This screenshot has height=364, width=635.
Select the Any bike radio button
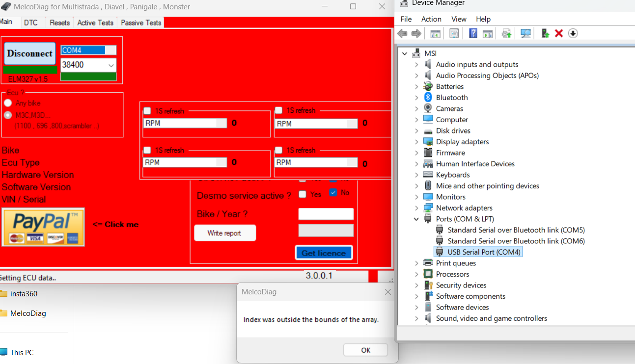click(8, 103)
